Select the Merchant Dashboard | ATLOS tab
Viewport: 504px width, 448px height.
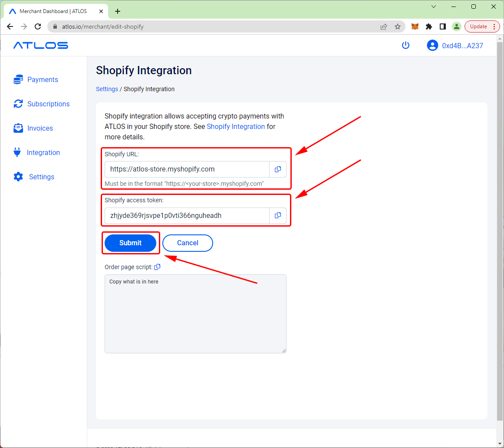click(x=56, y=11)
